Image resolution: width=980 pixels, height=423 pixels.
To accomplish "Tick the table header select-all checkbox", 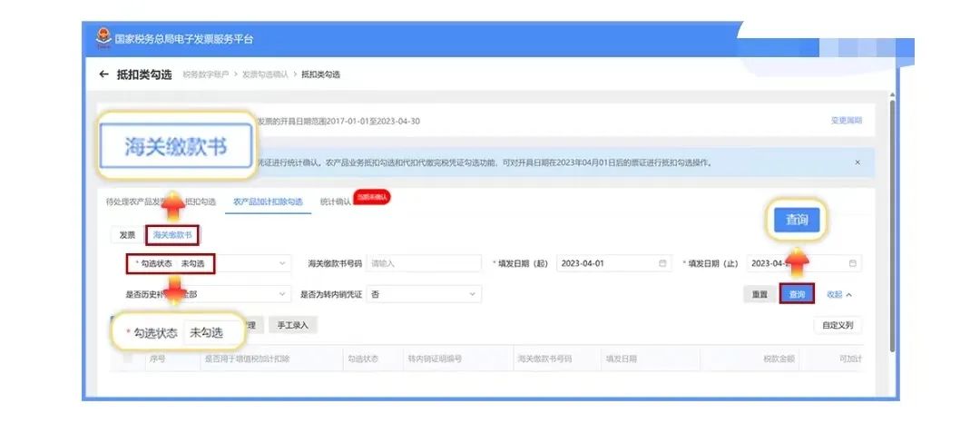I will pos(128,359).
